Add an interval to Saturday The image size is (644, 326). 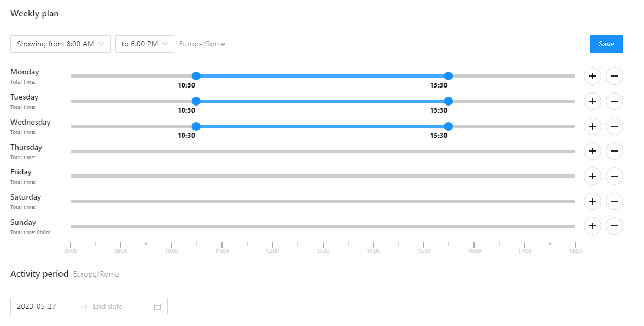pos(593,201)
